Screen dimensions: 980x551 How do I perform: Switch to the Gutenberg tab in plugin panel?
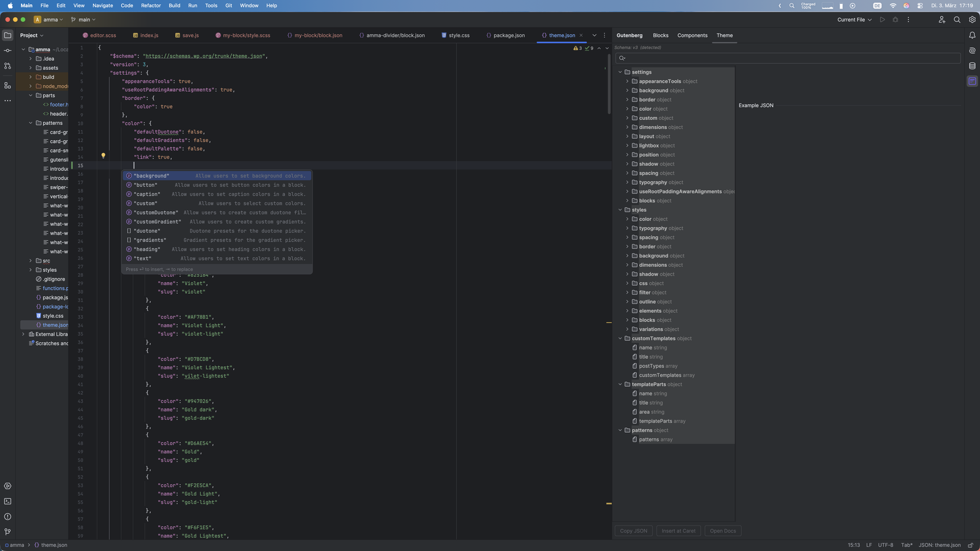[x=629, y=36]
